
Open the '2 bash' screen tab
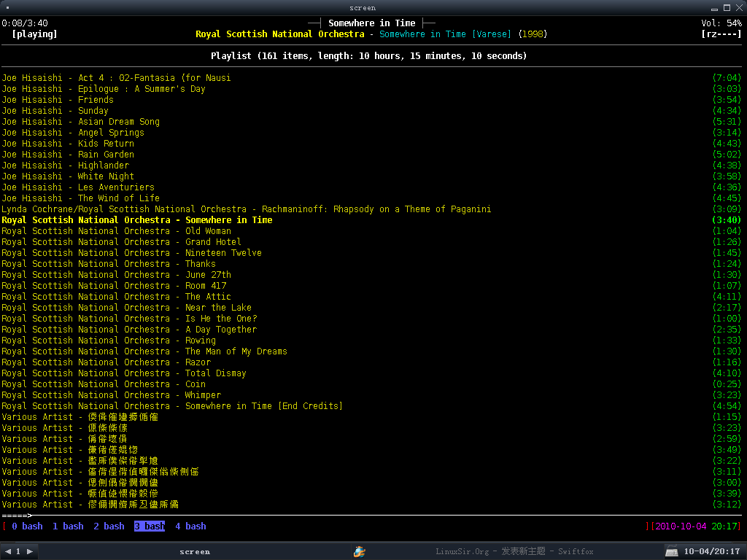click(109, 526)
